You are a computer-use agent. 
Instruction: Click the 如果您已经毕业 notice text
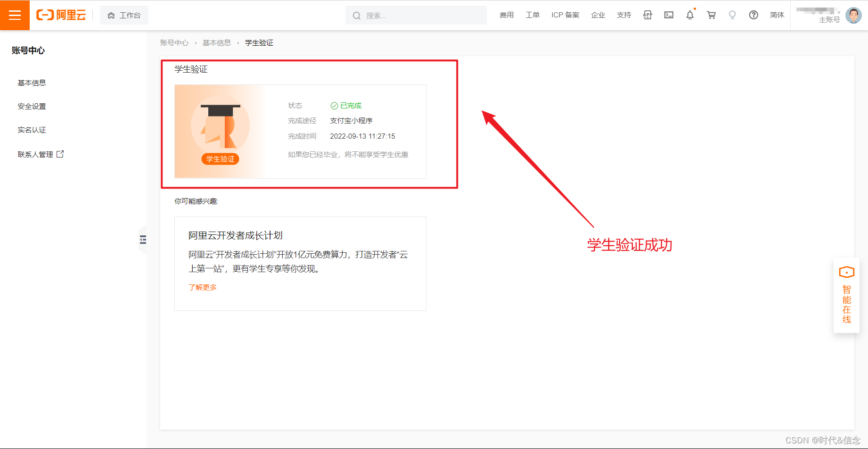(348, 155)
